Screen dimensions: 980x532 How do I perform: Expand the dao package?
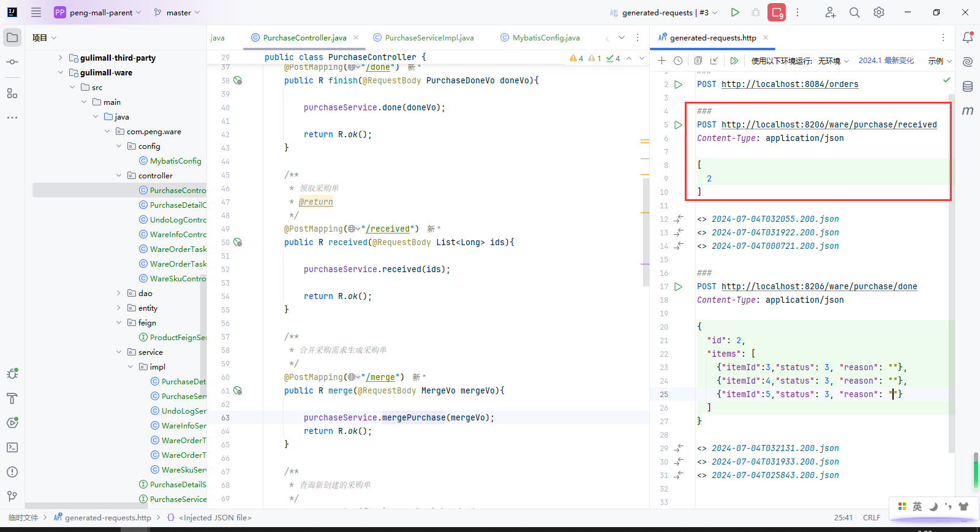coord(119,294)
